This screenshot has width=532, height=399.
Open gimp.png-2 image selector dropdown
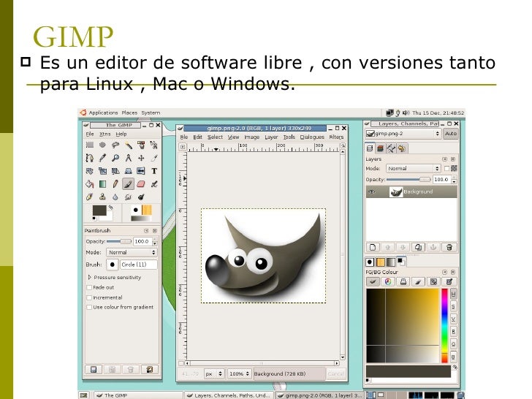pyautogui.click(x=403, y=133)
